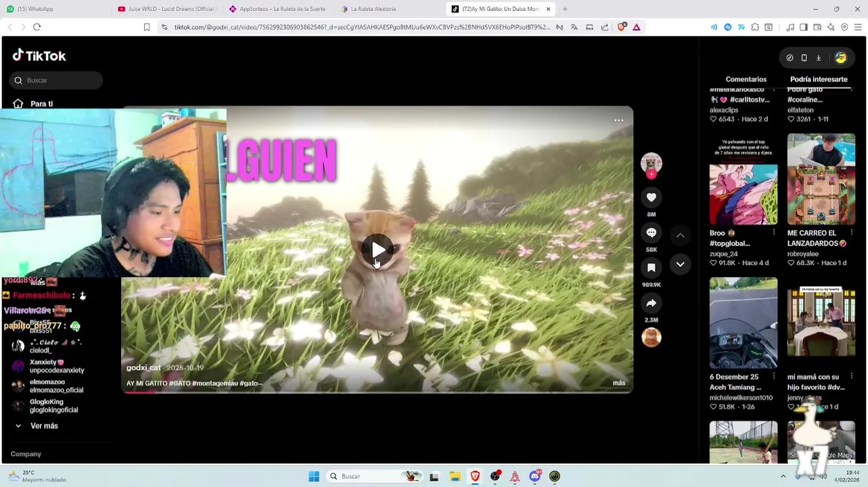Open the 6 Desember 25 Aceh video

tap(743, 323)
